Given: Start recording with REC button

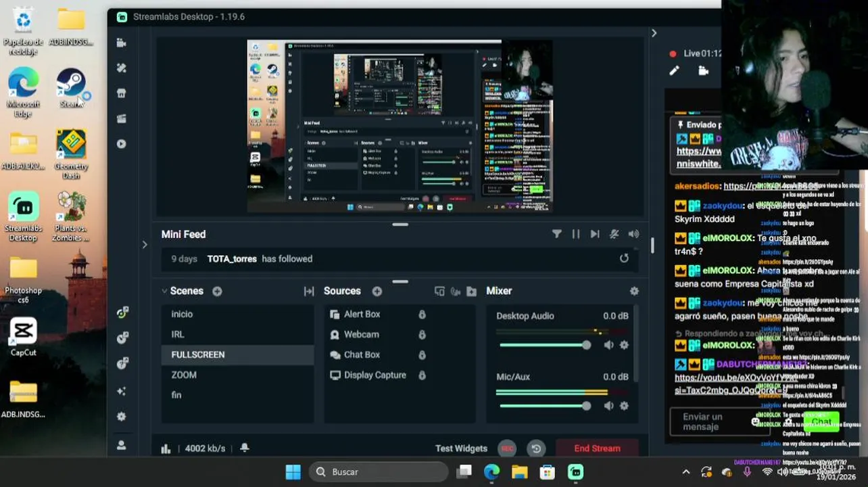Looking at the screenshot, I should click(507, 448).
